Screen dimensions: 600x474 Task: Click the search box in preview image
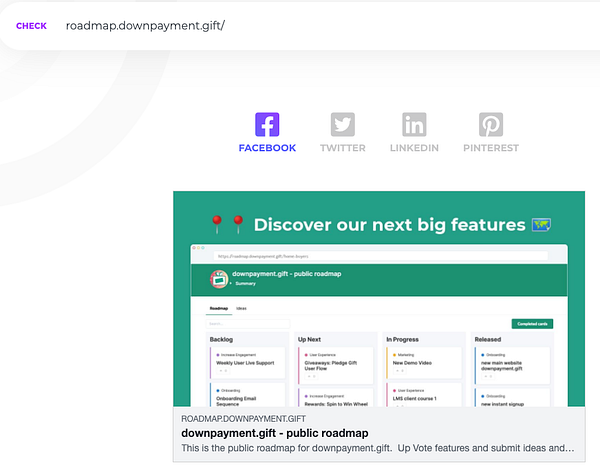[x=248, y=324]
